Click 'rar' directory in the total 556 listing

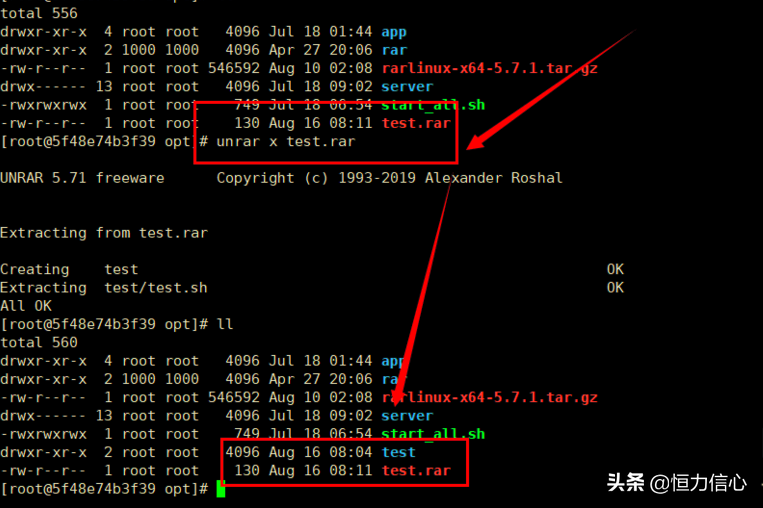pyautogui.click(x=394, y=50)
